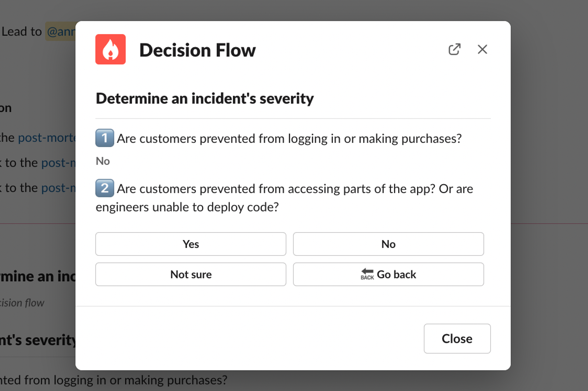Open Decision Flow in new window

[454, 49]
